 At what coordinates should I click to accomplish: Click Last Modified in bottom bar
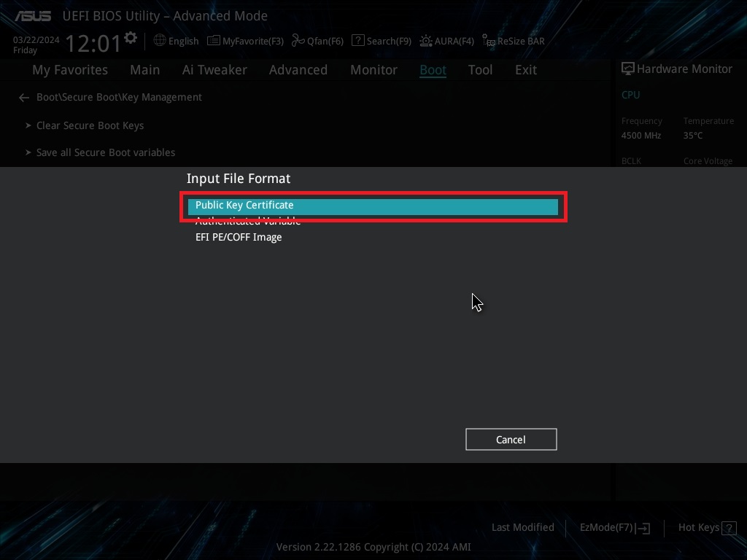522,527
